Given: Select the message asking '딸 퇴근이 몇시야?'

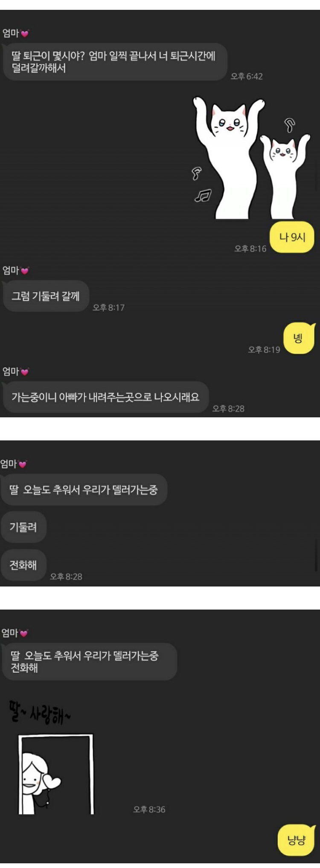Looking at the screenshot, I should 115,62.
